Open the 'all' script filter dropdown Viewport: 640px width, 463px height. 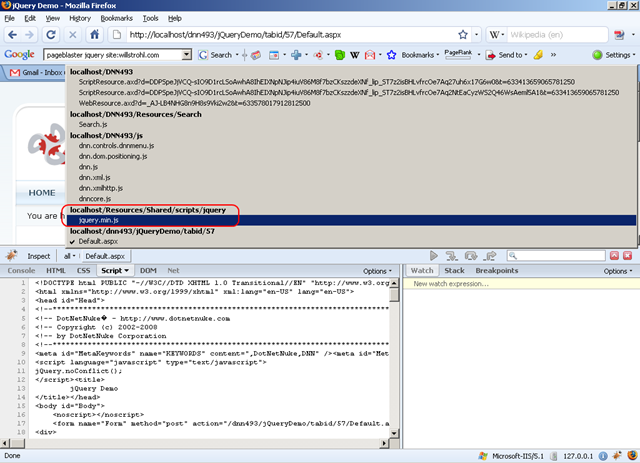point(69,256)
